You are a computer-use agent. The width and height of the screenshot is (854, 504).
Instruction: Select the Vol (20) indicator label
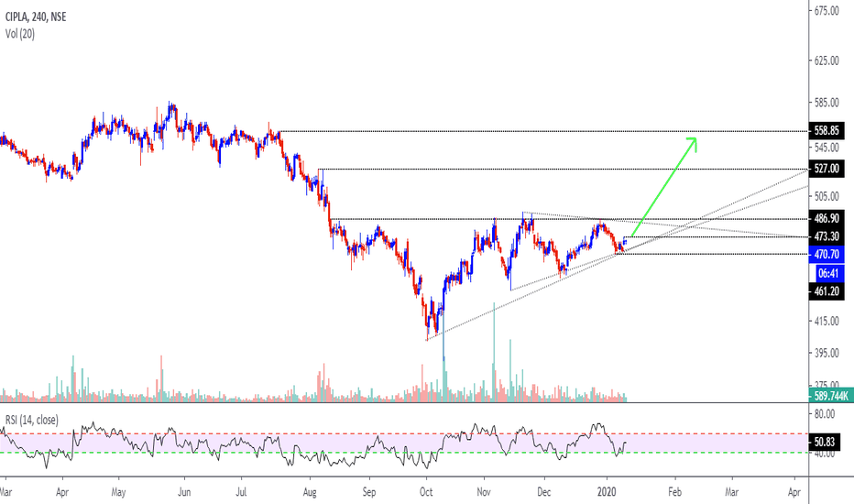(x=20, y=34)
